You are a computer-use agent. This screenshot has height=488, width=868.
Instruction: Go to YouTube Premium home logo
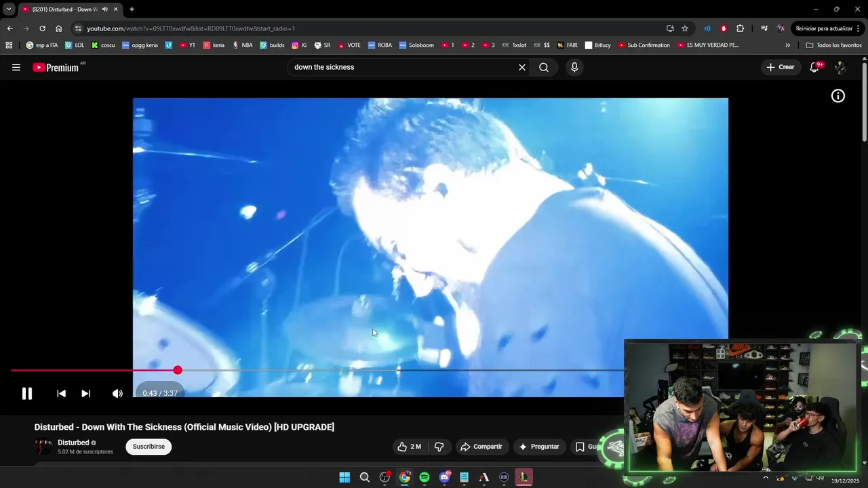click(56, 67)
